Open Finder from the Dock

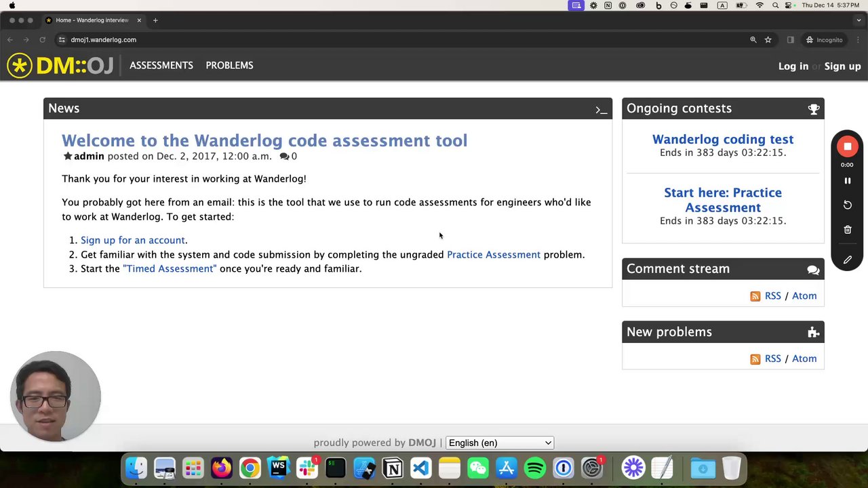click(136, 468)
